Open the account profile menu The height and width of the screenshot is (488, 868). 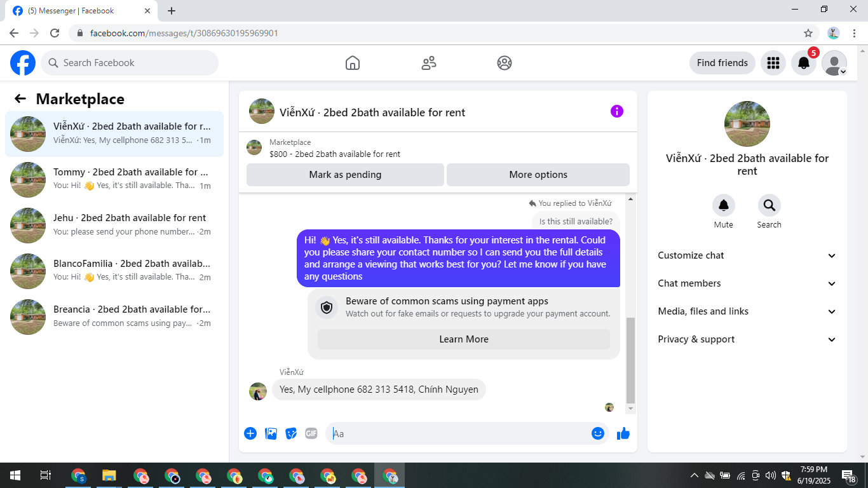(x=834, y=63)
